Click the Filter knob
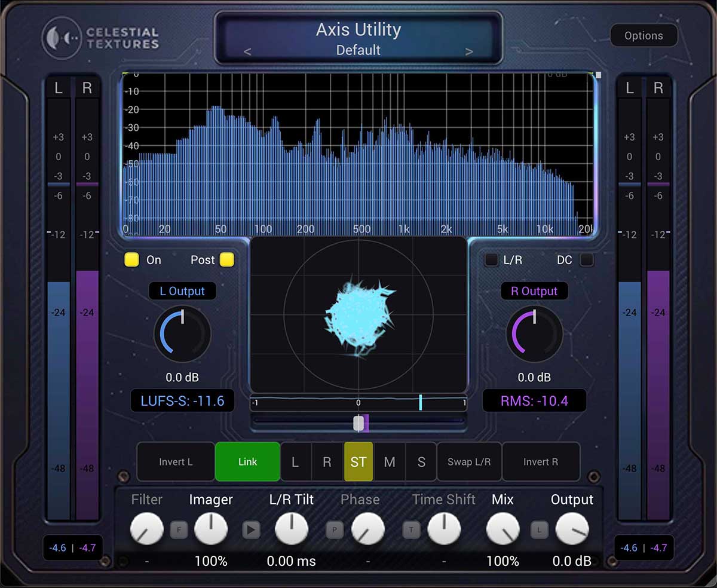This screenshot has width=717, height=588. tap(146, 529)
